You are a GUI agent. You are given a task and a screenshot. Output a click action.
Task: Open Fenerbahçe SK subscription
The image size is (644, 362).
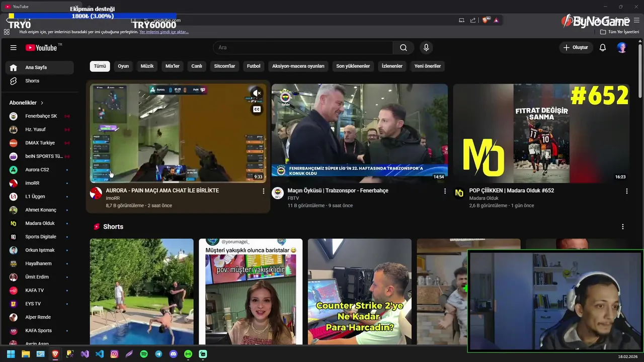(40, 116)
